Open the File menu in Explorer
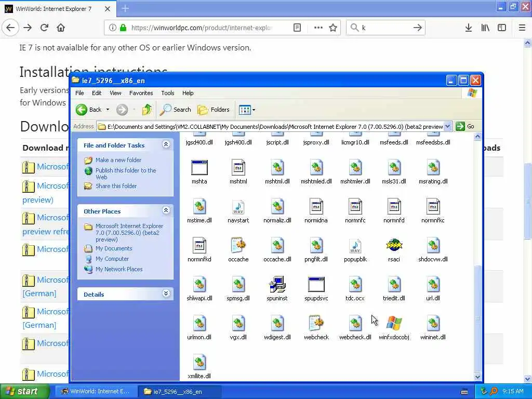This screenshot has width=532, height=399. pos(79,93)
